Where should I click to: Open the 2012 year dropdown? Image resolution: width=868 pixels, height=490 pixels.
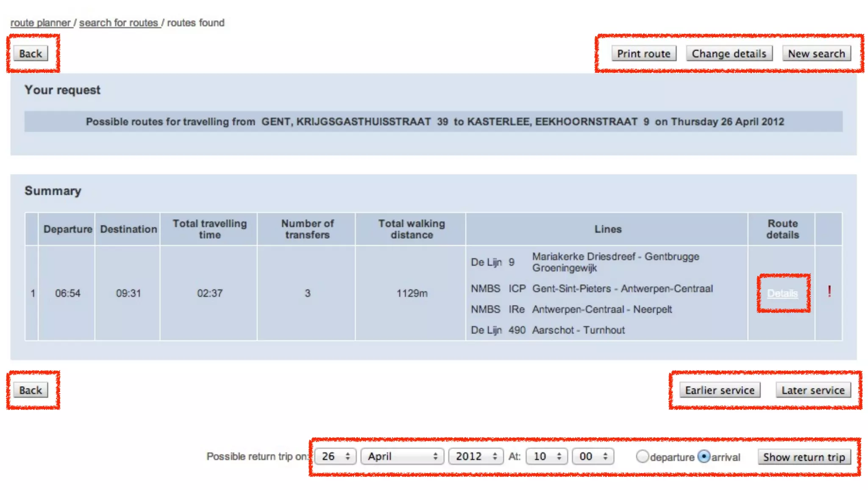pos(476,456)
